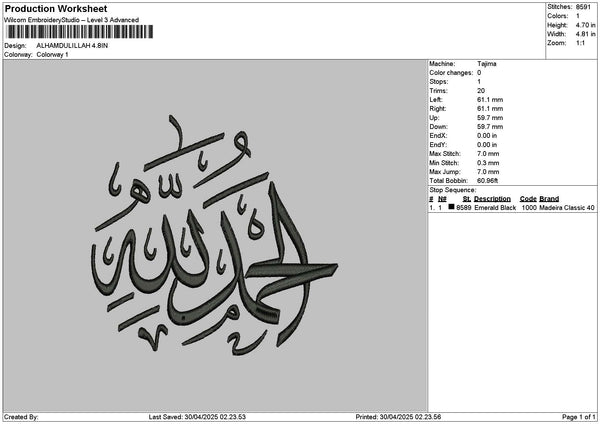
Task: Select the Colors value 1
Action: coord(578,16)
